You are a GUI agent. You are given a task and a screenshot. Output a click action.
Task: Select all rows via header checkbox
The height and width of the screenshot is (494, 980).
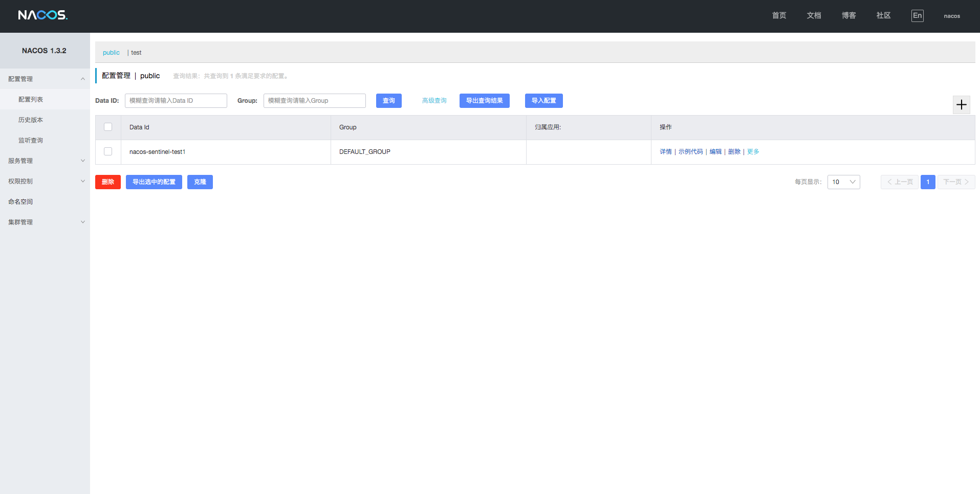tap(108, 127)
